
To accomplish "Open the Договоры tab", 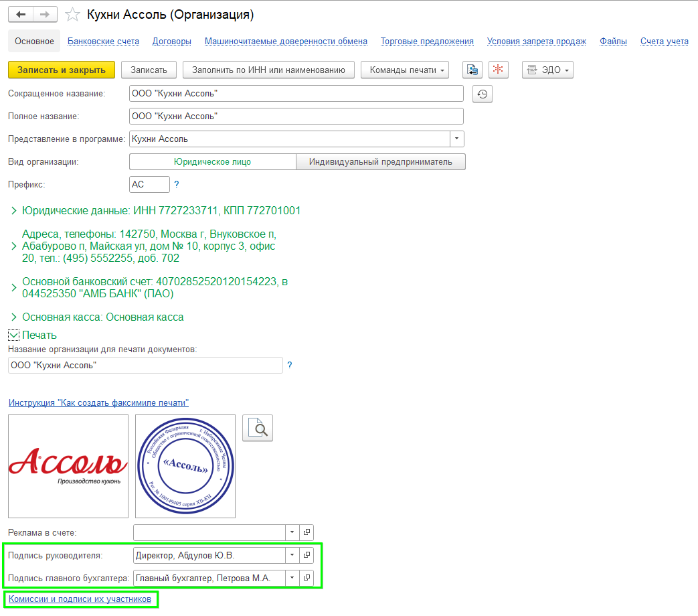I will tap(172, 42).
